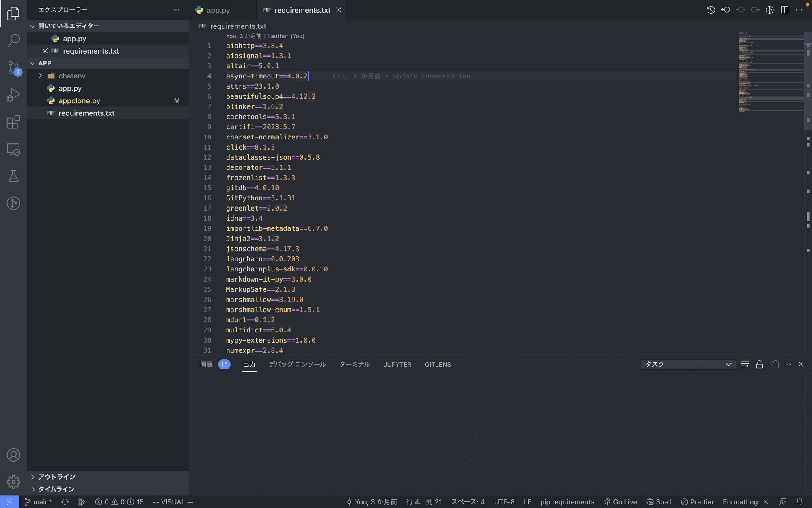
Task: Open the Extensions view
Action: 13,122
